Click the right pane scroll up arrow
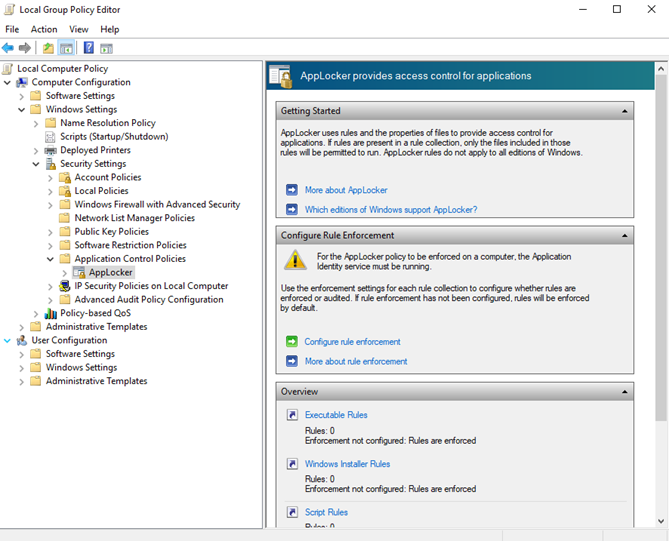Screen dimensions: 669x541 pyautogui.click(x=661, y=68)
